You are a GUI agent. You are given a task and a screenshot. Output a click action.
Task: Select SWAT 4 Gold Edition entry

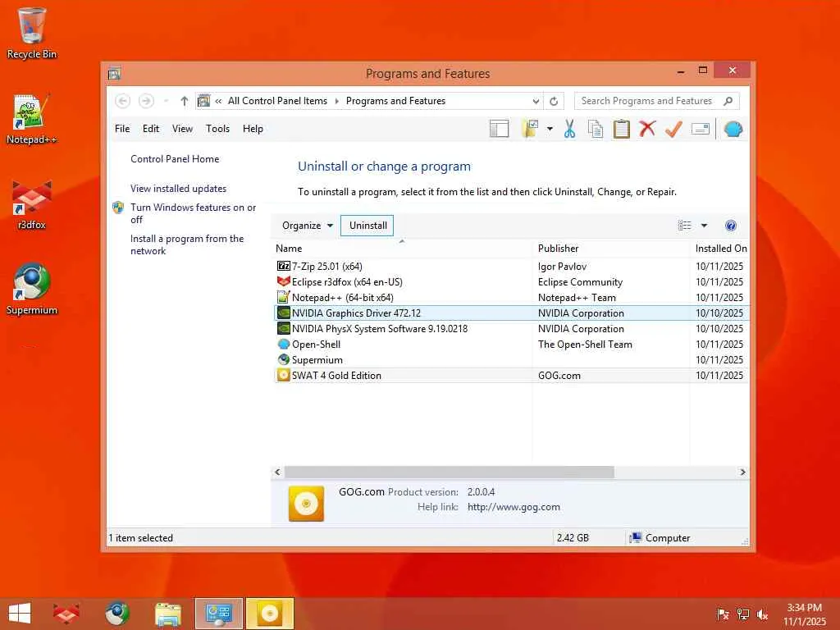coord(512,375)
